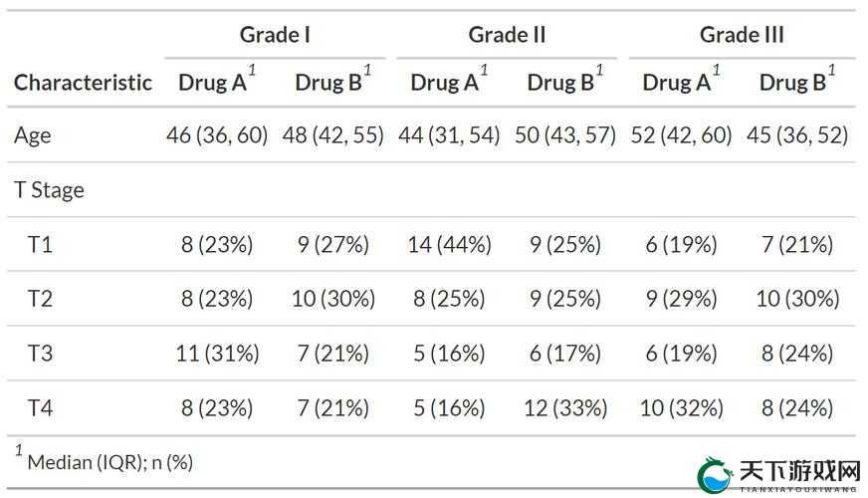
Task: Click footnote superscript on Grade I Drug B
Action: [367, 70]
